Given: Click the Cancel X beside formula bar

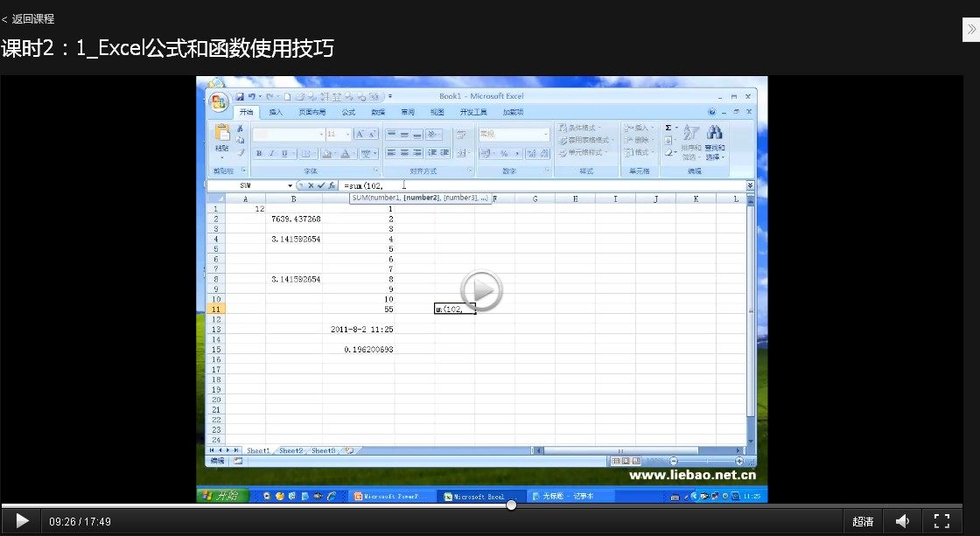Looking at the screenshot, I should coord(311,185).
